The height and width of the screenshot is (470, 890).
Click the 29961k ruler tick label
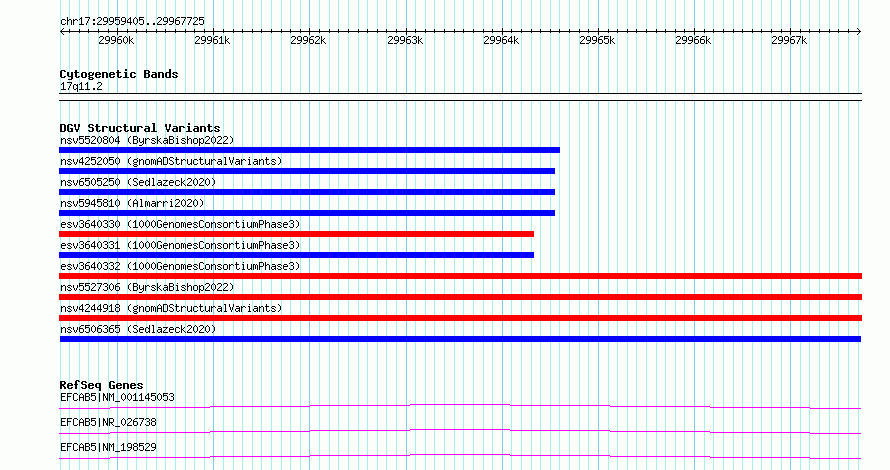pyautogui.click(x=212, y=40)
